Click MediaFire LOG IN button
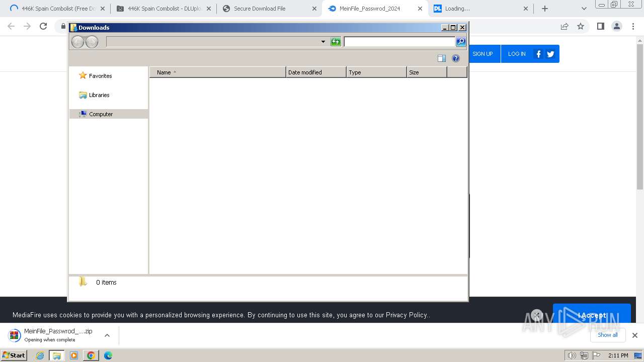The image size is (644, 362). point(517,54)
